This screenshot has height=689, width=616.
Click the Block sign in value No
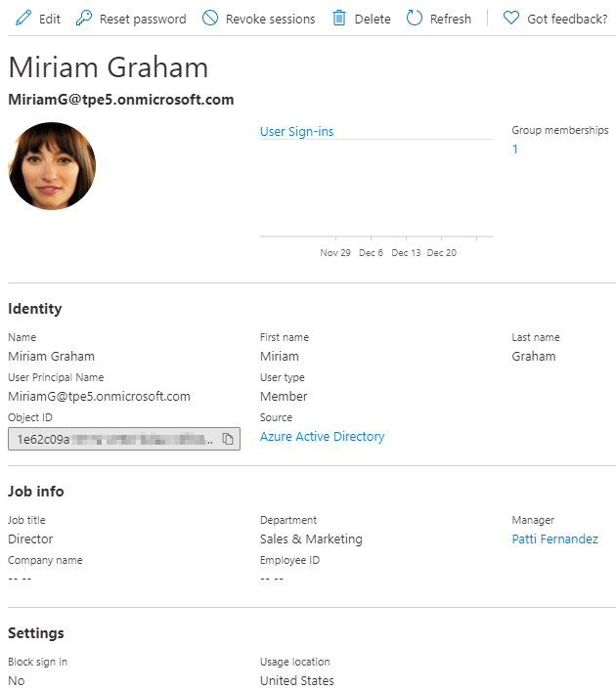click(17, 680)
